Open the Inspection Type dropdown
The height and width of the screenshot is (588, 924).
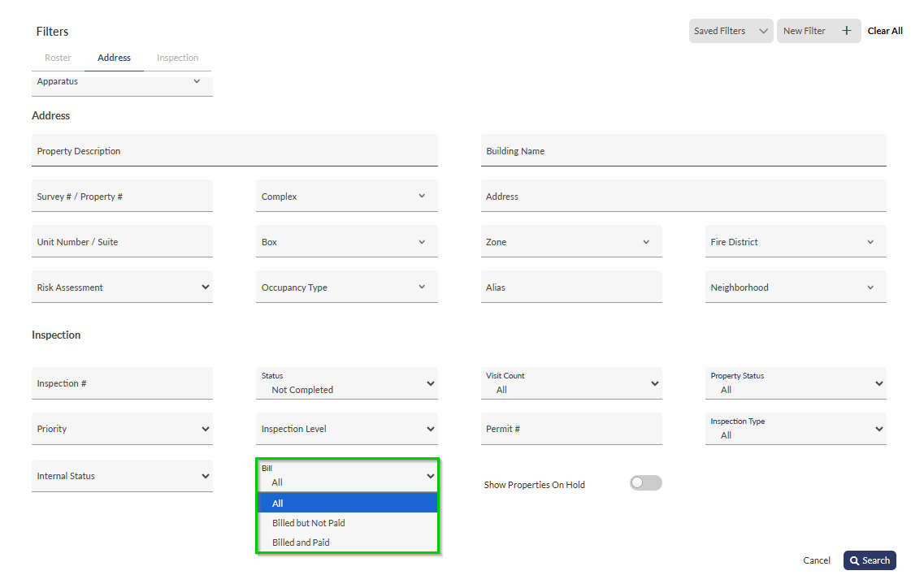click(795, 429)
